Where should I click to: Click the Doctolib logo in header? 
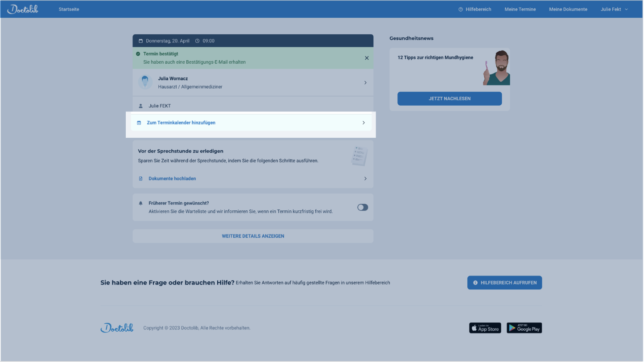tap(23, 9)
